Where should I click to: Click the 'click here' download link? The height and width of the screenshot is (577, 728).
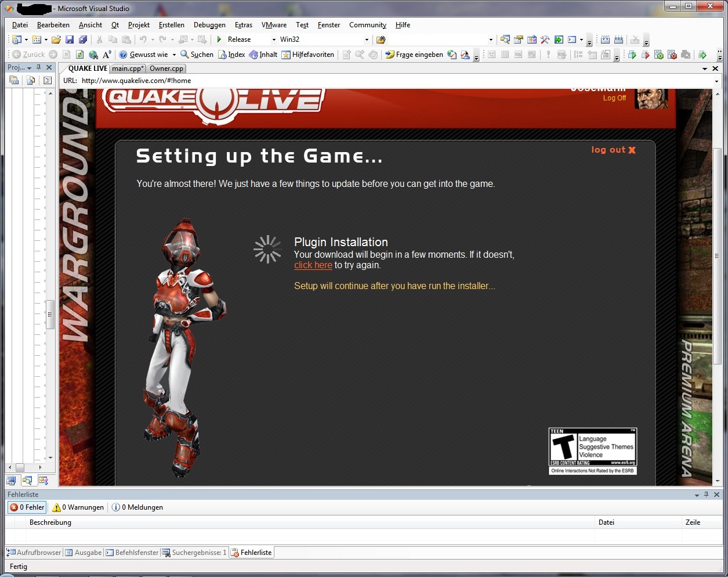pyautogui.click(x=313, y=265)
